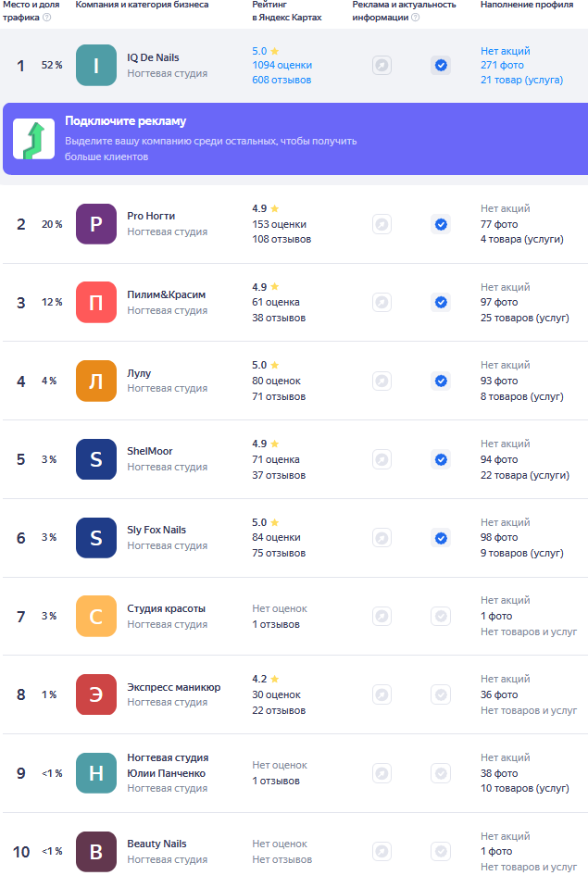The height and width of the screenshot is (888, 588).
Task: Click the "Нет акций" link for IQ De Nails
Action: 506,51
